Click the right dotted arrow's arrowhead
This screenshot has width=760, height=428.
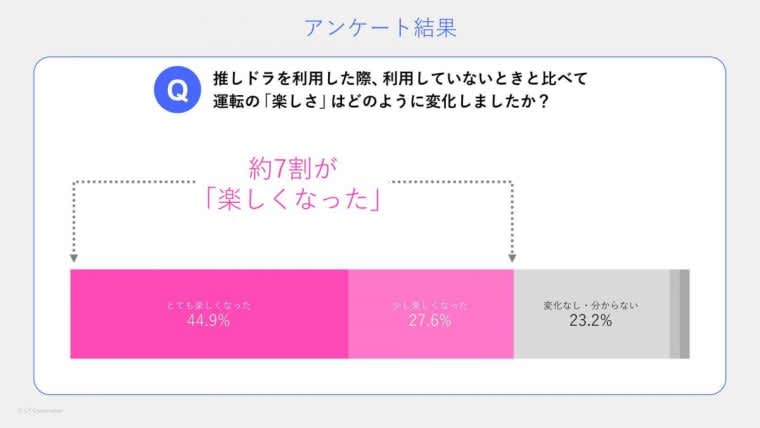click(x=513, y=259)
